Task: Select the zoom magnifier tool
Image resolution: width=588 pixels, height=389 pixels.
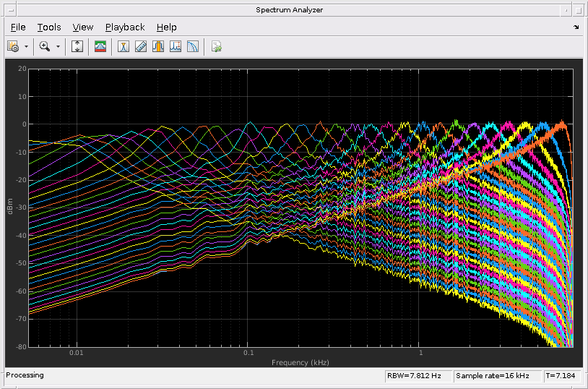Action: (x=45, y=46)
